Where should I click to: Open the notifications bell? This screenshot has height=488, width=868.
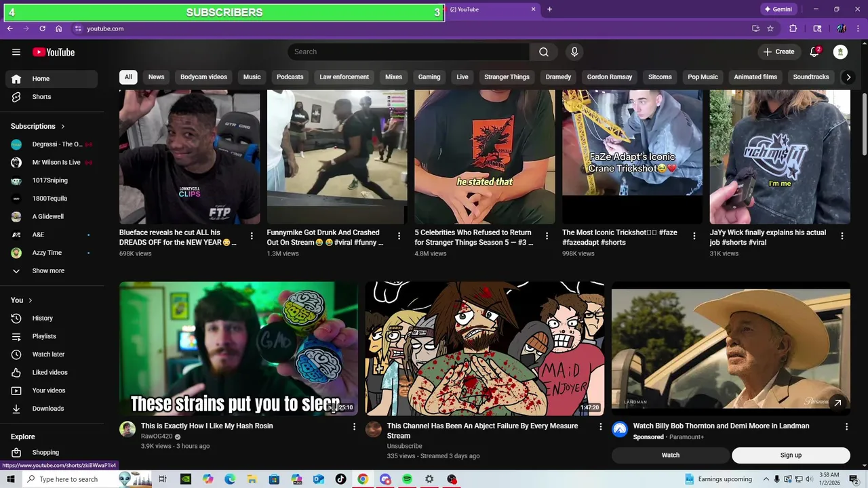pos(814,52)
